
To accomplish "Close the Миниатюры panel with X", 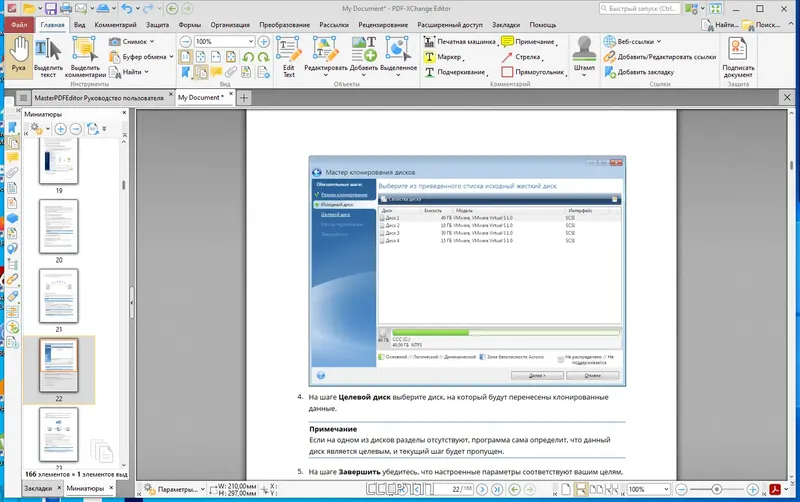I will pos(124,113).
